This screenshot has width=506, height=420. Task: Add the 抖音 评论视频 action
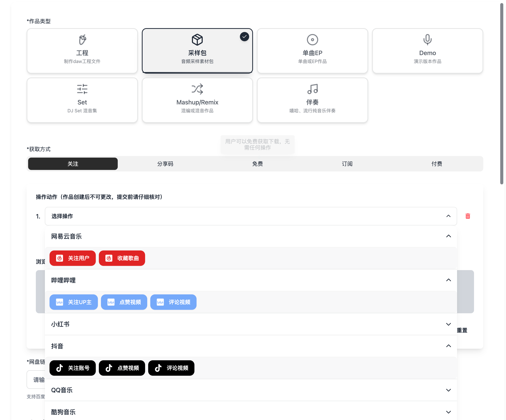coord(171,368)
